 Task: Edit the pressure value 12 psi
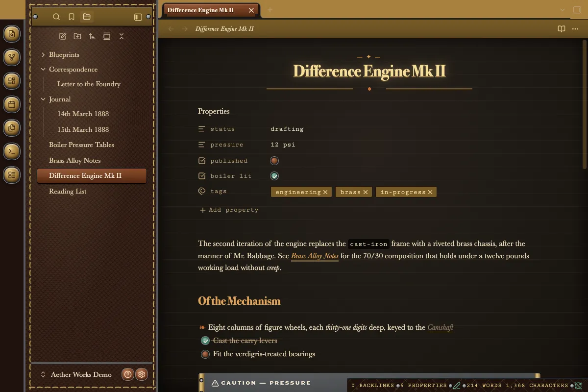pos(283,145)
